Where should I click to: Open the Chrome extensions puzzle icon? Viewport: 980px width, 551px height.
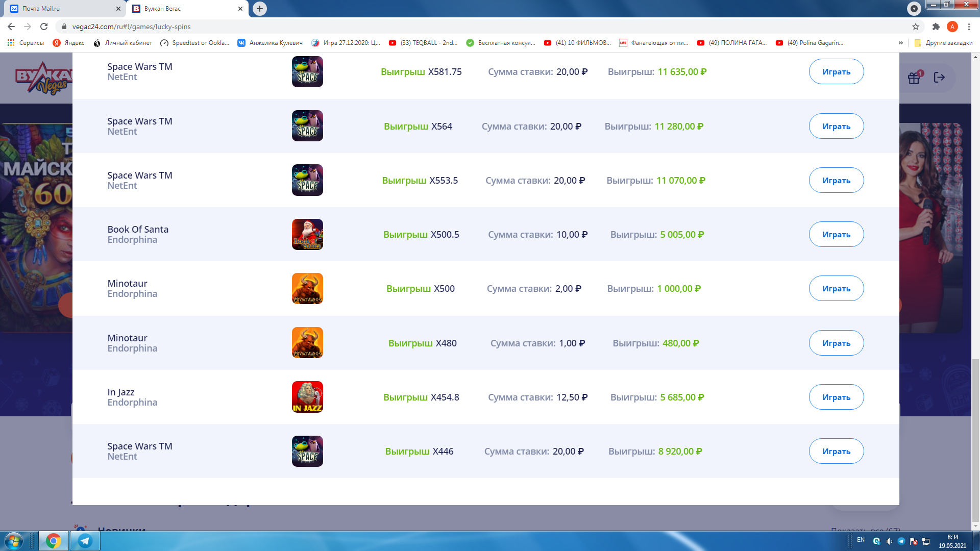936,27
